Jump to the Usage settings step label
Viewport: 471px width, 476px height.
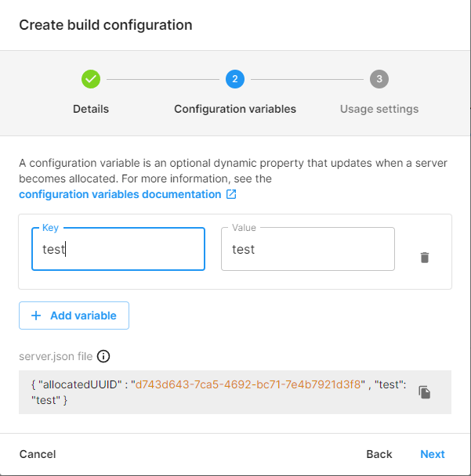[379, 109]
